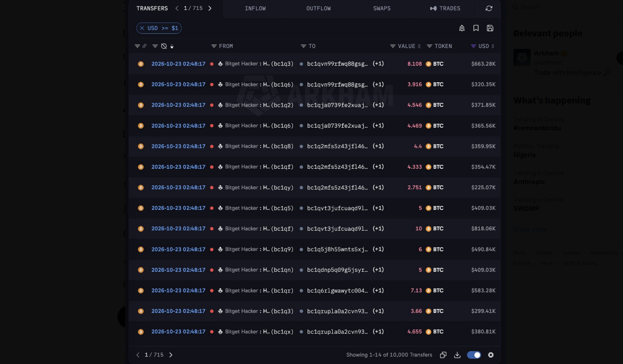The image size is (623, 364).
Task: Switch to the INFLOW tab
Action: [x=255, y=8]
